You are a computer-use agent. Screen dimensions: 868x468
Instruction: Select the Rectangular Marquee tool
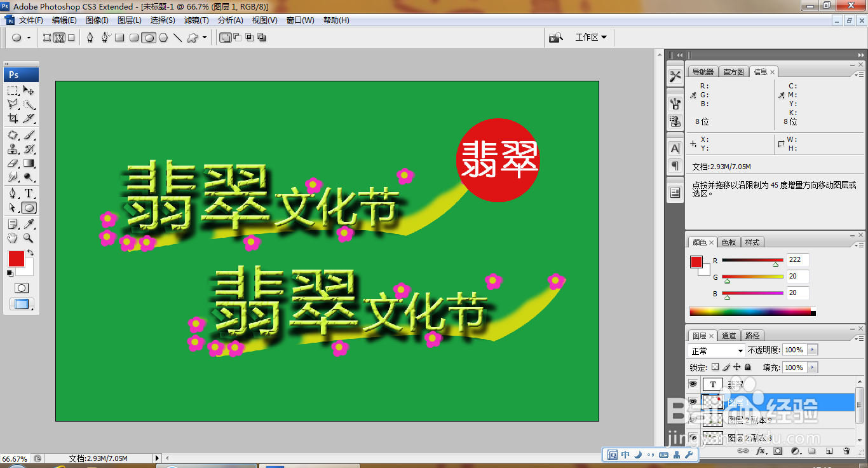[13, 91]
